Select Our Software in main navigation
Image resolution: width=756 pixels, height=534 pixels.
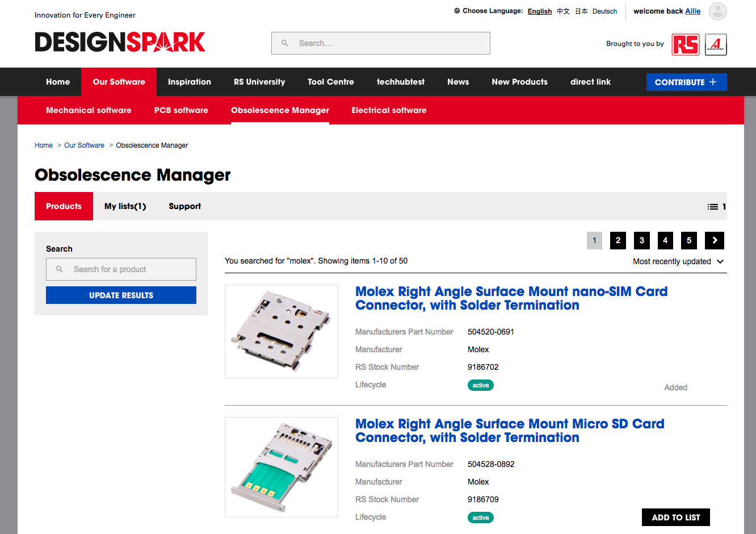point(119,82)
